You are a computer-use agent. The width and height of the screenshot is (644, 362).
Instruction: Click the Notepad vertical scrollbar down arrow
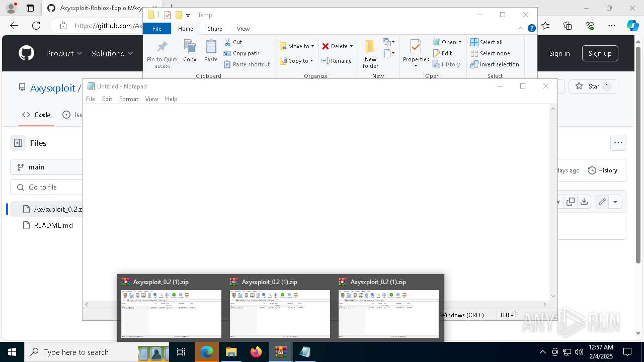click(x=553, y=296)
